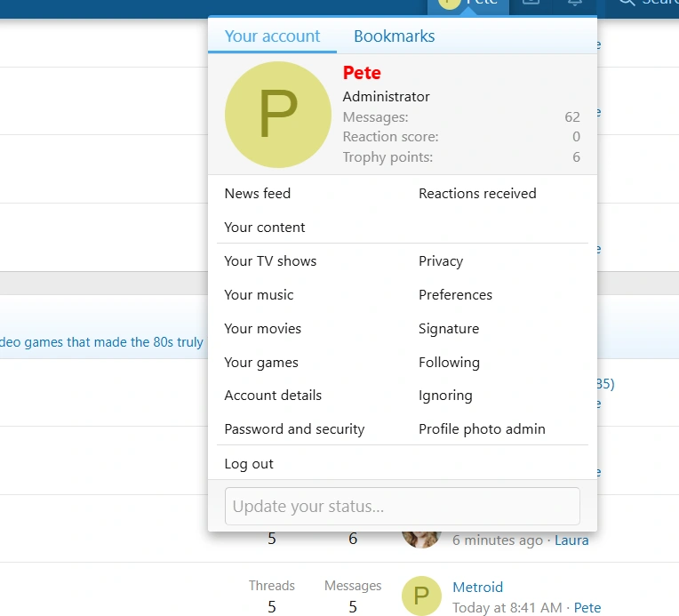Open News feed from account menu
The height and width of the screenshot is (616, 679).
(x=258, y=194)
